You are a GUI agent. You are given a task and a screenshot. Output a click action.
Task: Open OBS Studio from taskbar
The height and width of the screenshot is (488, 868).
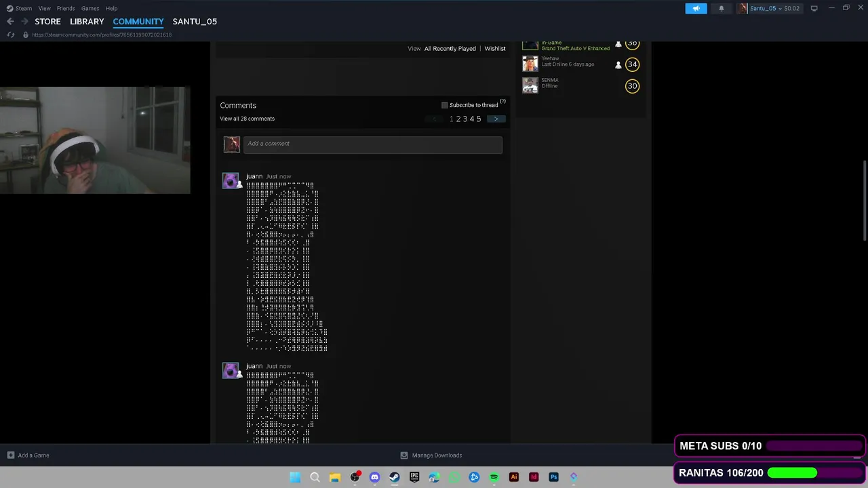355,477
